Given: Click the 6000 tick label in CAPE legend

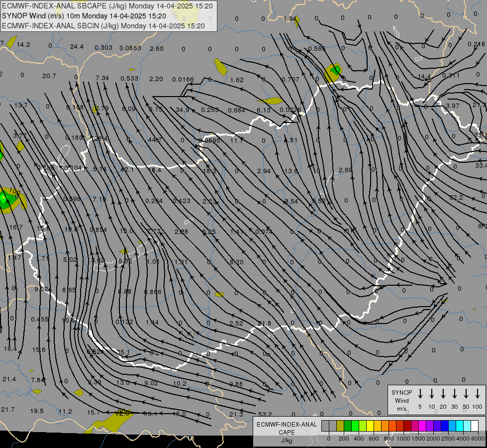Looking at the screenshot, I should coord(478,439).
